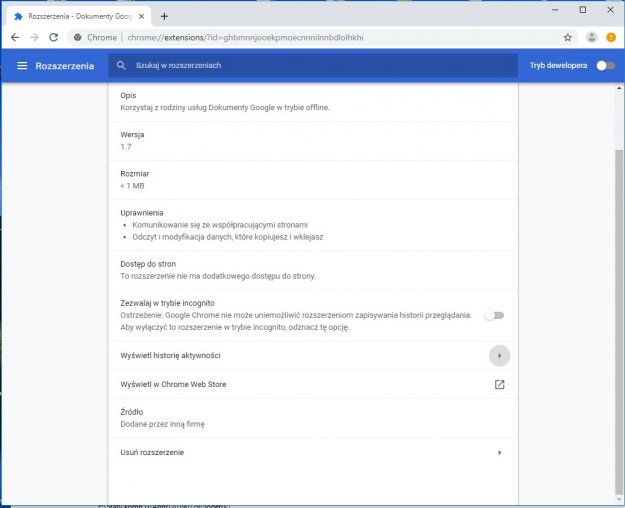The width and height of the screenshot is (625, 508).
Task: Click the Dostęp do stron heading
Action: click(x=148, y=264)
